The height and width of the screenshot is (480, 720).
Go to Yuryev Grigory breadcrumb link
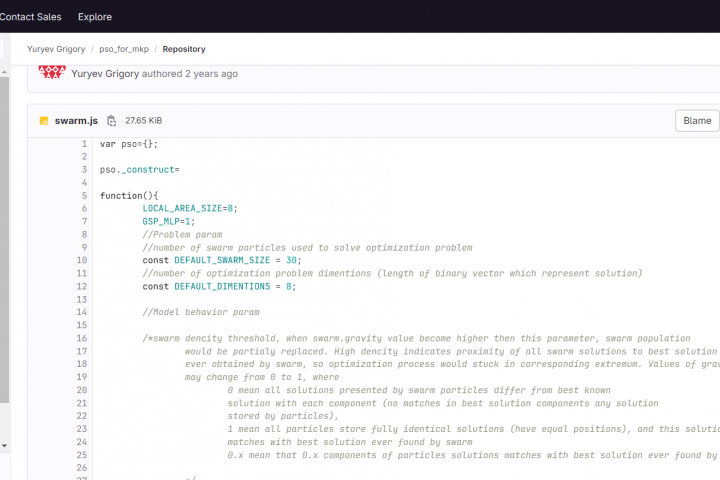pyautogui.click(x=55, y=49)
